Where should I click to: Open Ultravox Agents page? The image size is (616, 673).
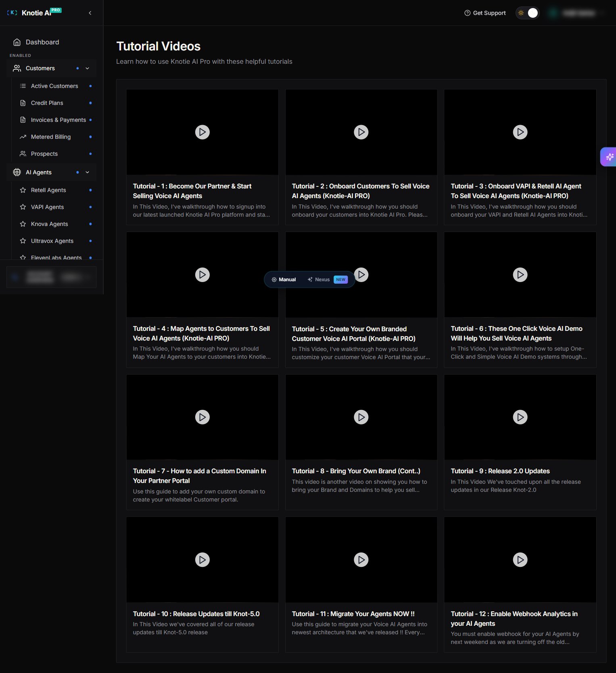click(x=56, y=241)
